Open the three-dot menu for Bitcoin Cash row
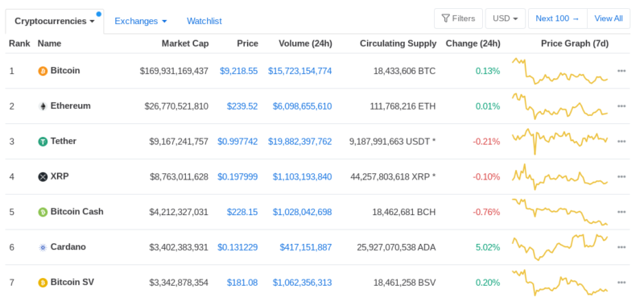This screenshot has width=644, height=298. pos(621,213)
